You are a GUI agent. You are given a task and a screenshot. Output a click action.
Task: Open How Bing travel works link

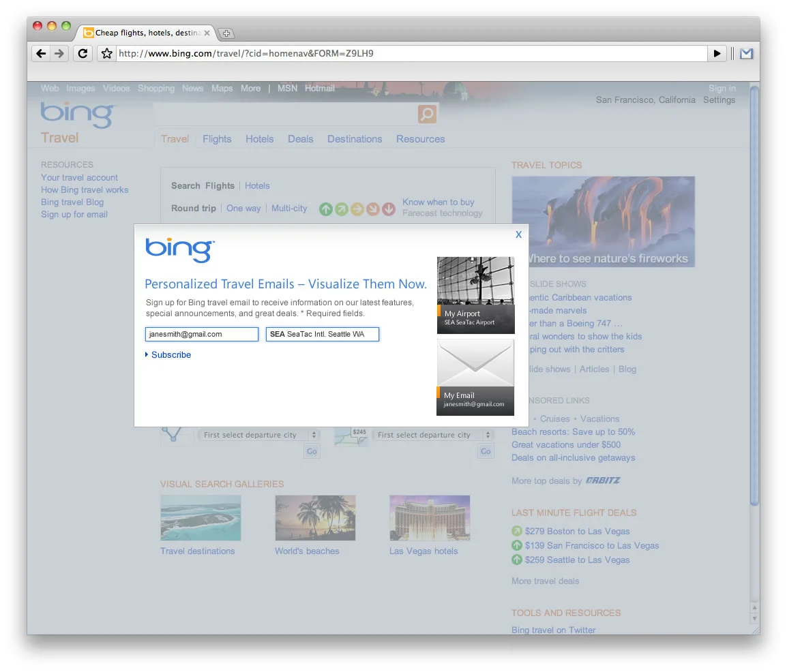point(85,189)
